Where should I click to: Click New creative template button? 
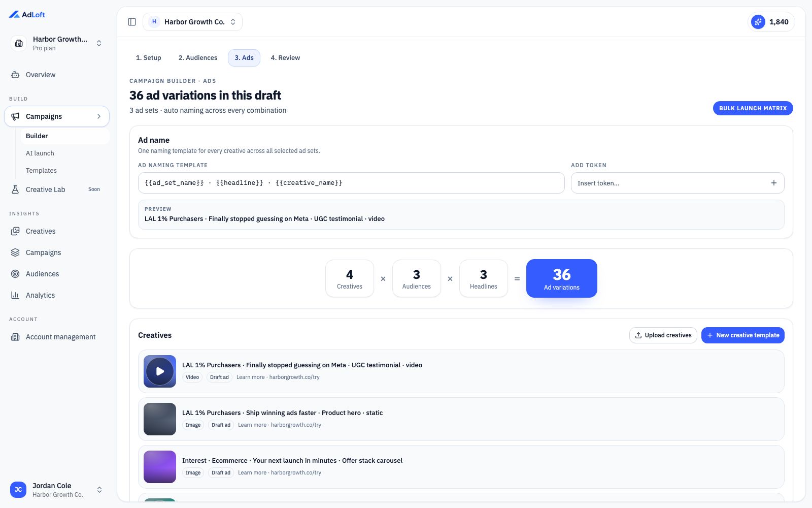click(742, 335)
